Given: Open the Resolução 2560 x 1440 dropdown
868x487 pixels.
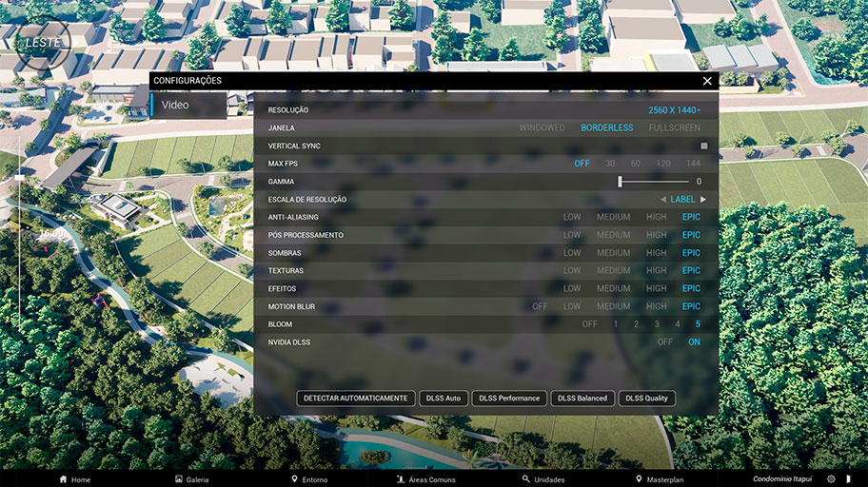Looking at the screenshot, I should click(x=674, y=110).
